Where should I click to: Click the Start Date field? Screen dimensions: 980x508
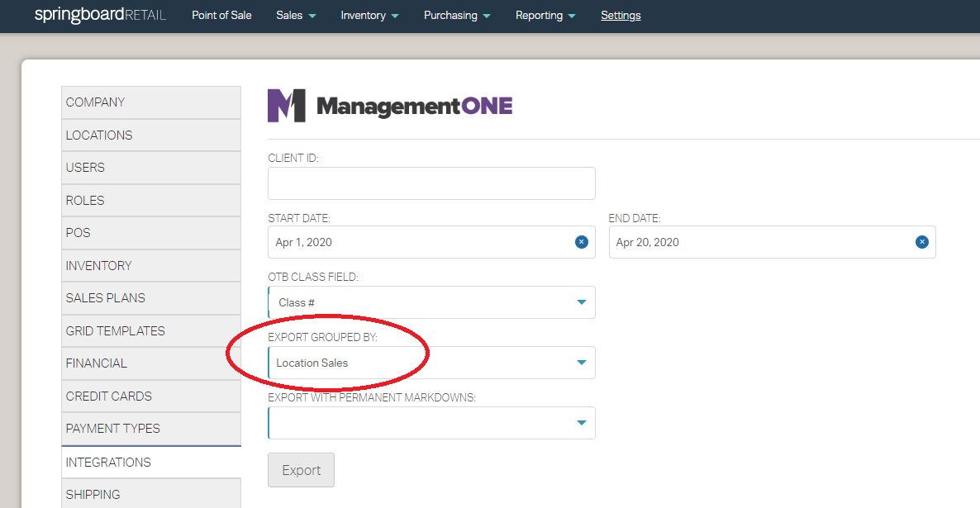(x=431, y=242)
